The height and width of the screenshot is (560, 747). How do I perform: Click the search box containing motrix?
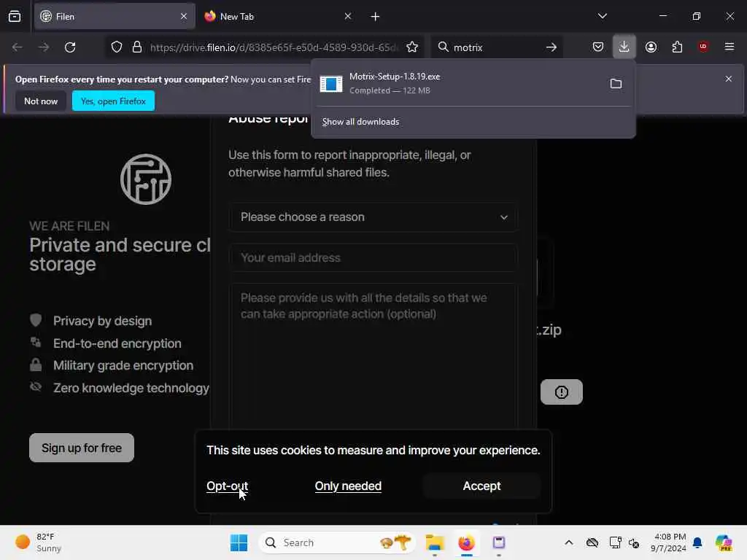coord(495,47)
